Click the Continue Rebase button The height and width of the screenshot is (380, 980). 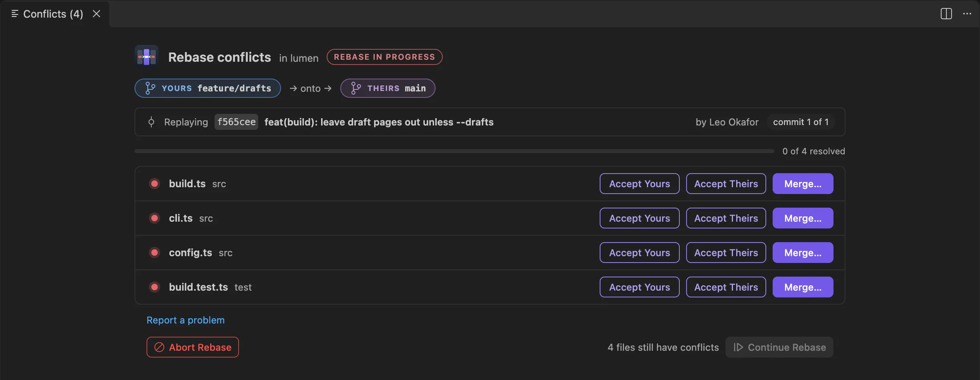[779, 347]
